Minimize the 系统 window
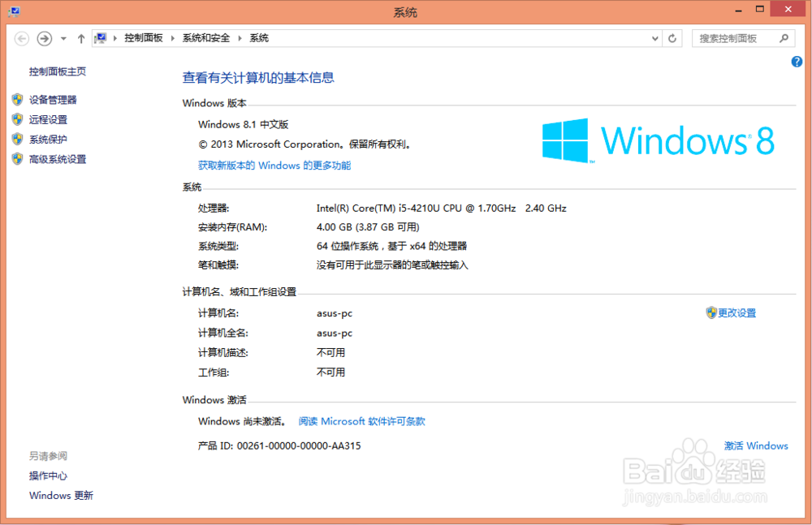This screenshot has height=525, width=812. 738,10
